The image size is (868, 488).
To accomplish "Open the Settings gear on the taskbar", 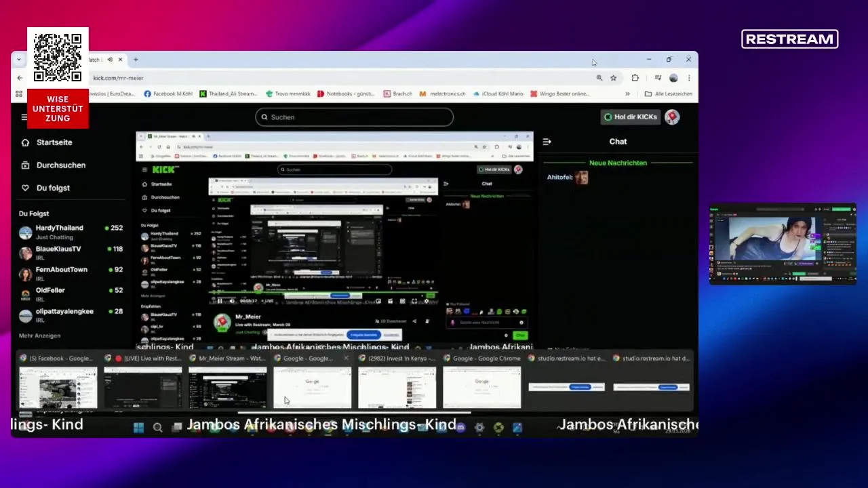I will coord(479,427).
